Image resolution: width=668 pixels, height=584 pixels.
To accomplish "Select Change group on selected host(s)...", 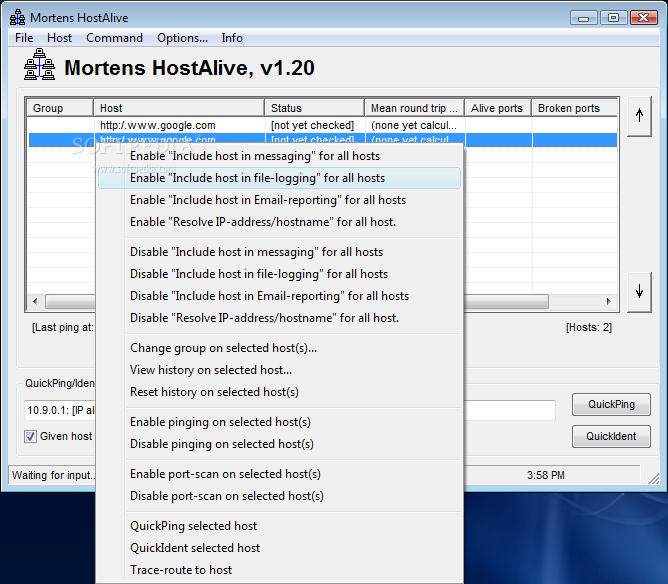I will [x=279, y=348].
